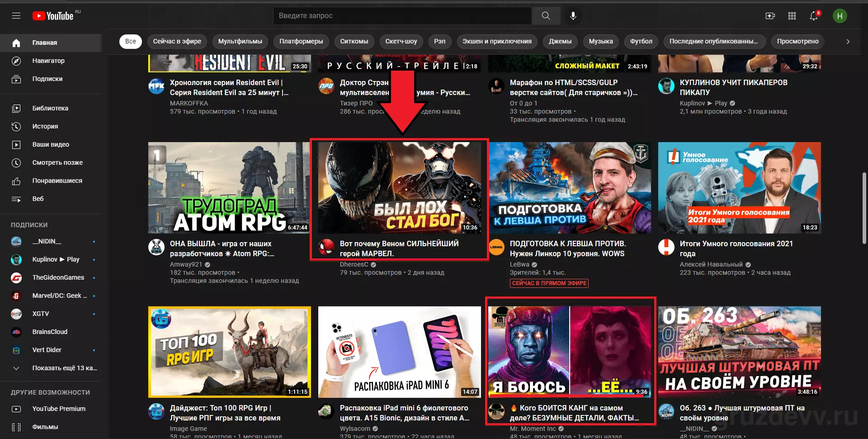This screenshot has width=868, height=439.
Task: Select the Скетч-шоу chip
Action: 401,41
